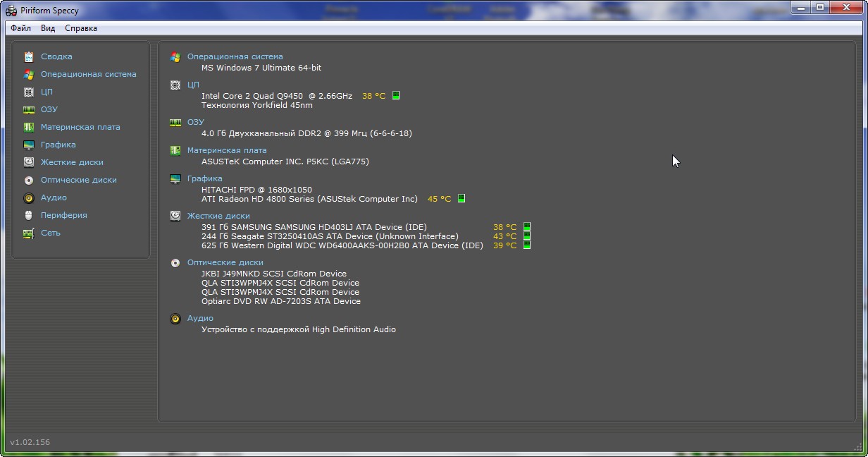Click hard drive icon in summary panel
This screenshot has height=457, width=868.
[175, 216]
